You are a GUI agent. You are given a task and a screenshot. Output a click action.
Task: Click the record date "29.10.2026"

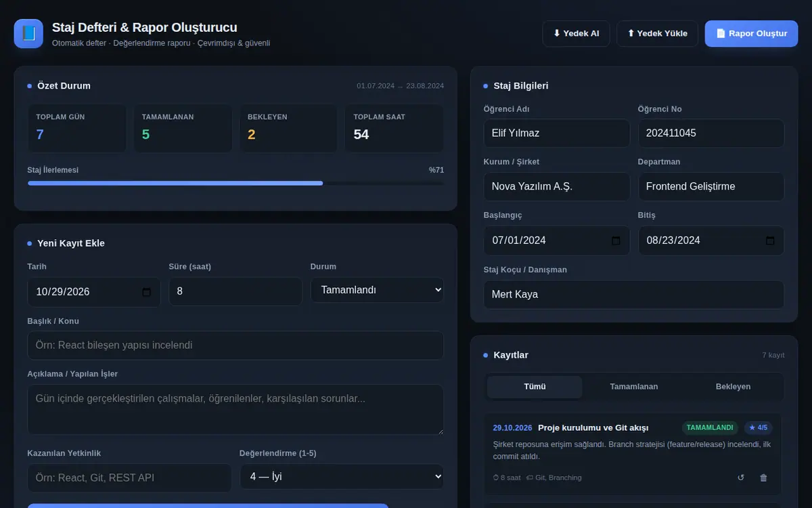(512, 428)
